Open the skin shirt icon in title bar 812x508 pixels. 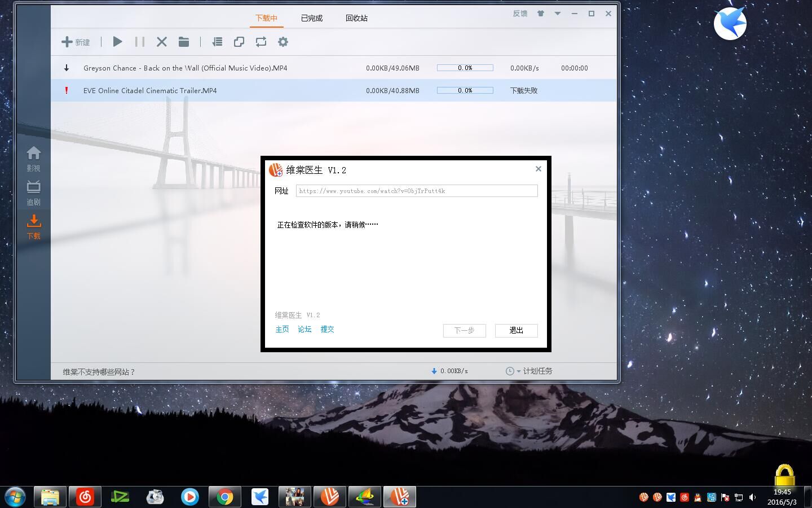tap(540, 14)
